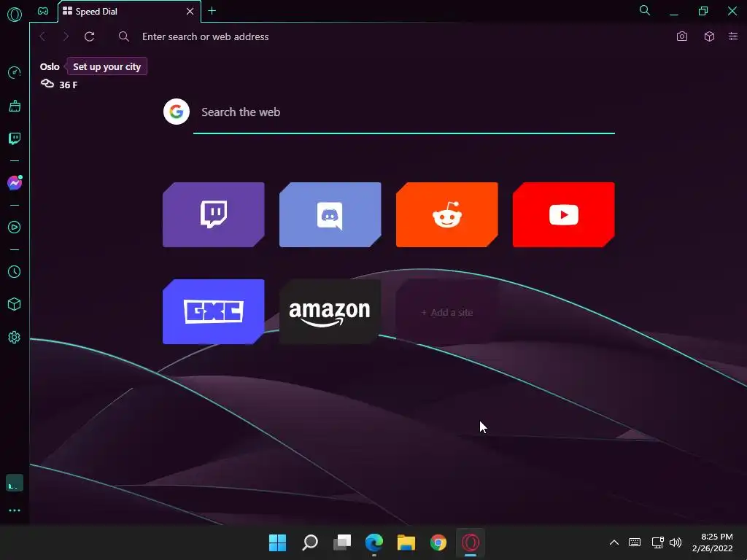Screen dimensions: 747x560
Task: Launch Microsoft Edge from taskbar
Action: pos(374,542)
